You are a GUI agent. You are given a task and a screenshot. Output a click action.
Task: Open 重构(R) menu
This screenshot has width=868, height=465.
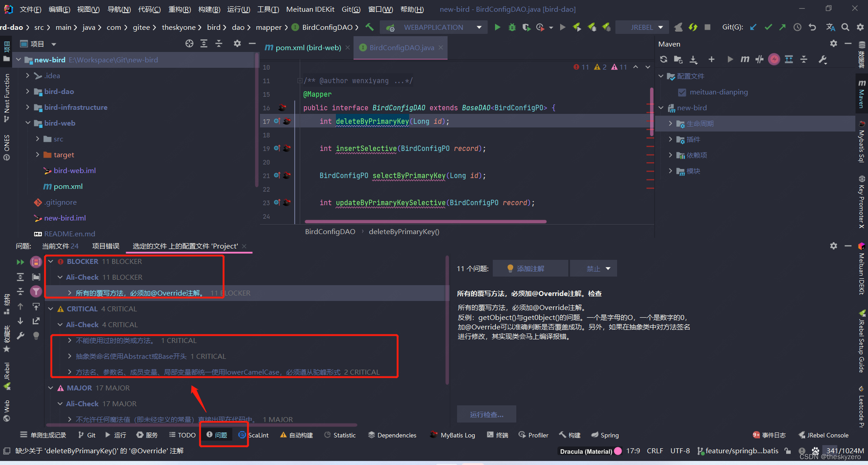[x=179, y=9]
